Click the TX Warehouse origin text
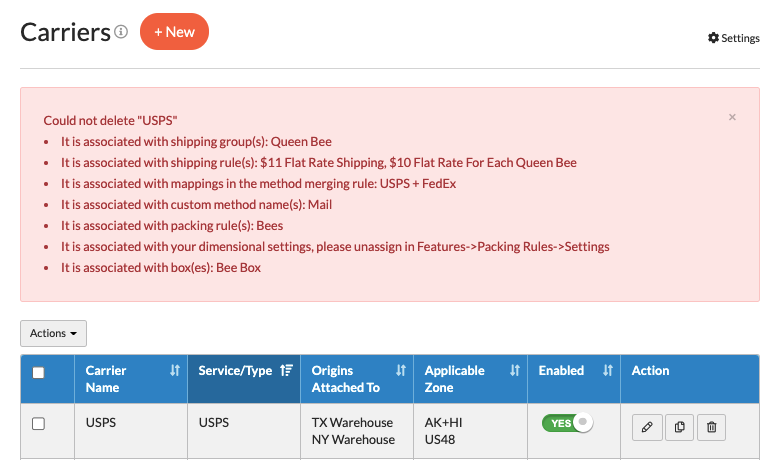The width and height of the screenshot is (760, 460). pyautogui.click(x=352, y=423)
